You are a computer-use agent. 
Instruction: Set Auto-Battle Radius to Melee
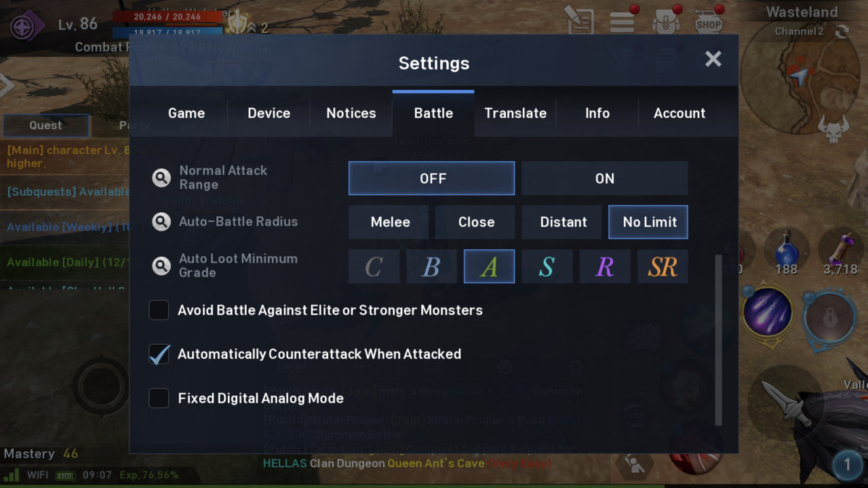point(389,222)
